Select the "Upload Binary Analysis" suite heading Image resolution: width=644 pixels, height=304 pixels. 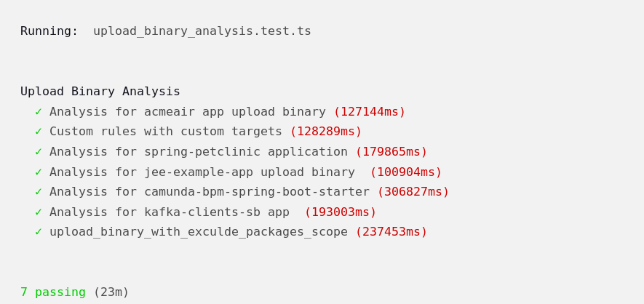point(100,92)
